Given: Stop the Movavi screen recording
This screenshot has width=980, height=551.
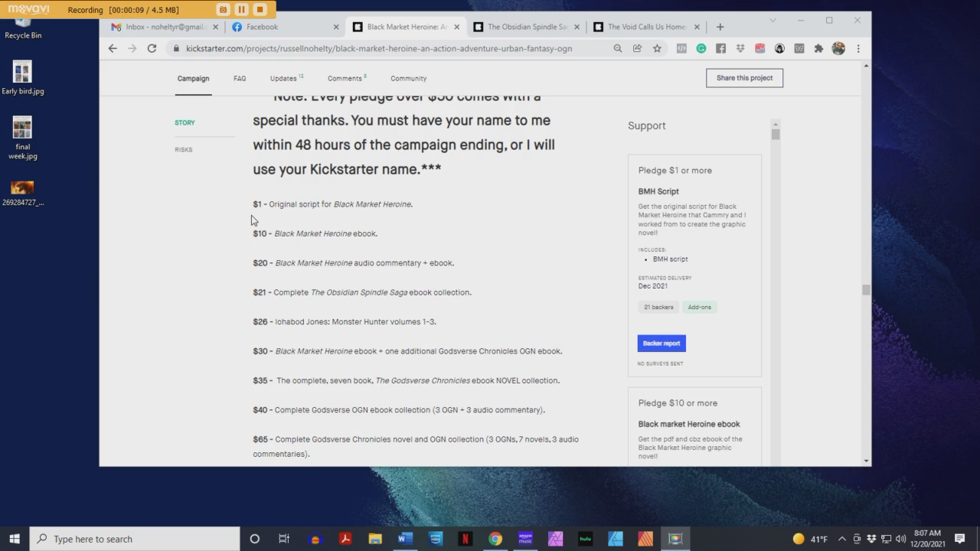Looking at the screenshot, I should pyautogui.click(x=260, y=10).
